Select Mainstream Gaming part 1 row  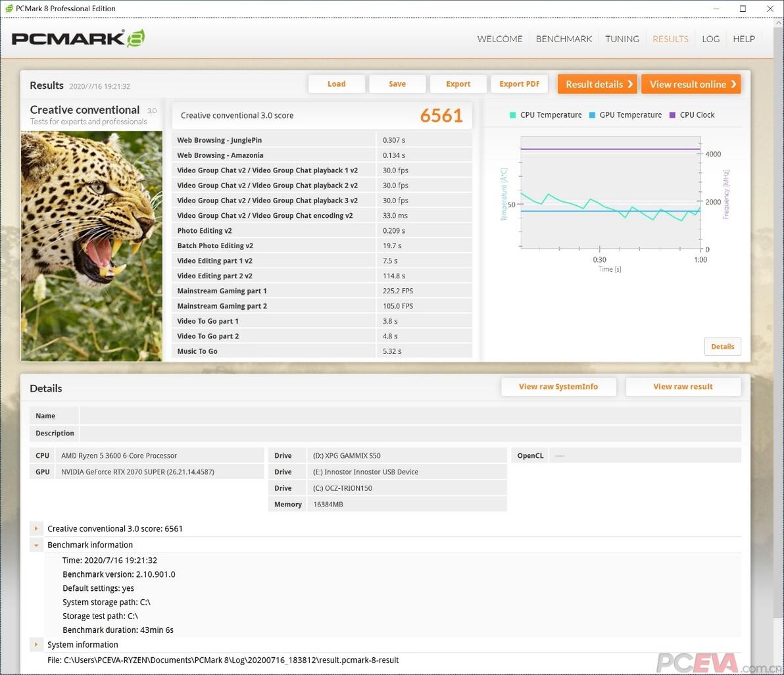click(322, 291)
